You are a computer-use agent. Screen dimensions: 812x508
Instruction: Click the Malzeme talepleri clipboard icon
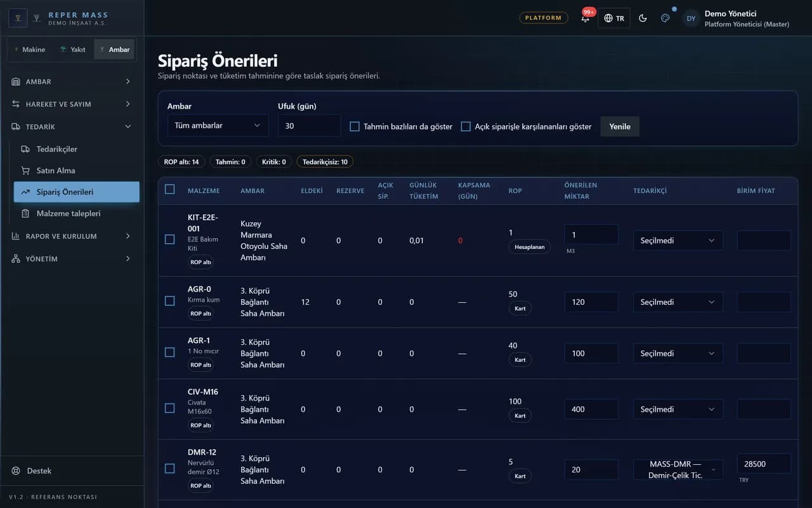25,214
